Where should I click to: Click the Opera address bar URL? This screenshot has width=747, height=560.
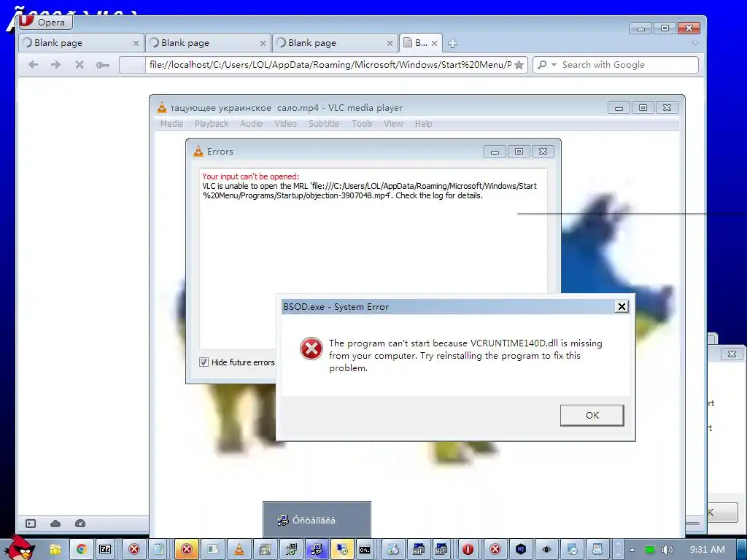330,65
